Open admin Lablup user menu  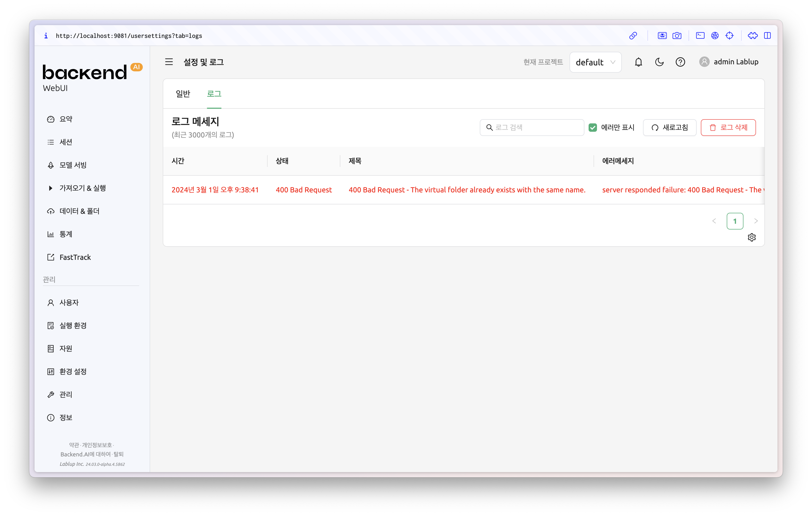pos(729,62)
